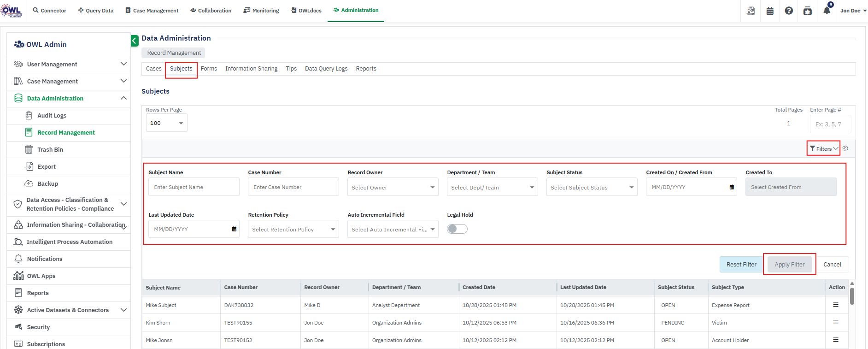Switch to the Forms tab

(x=209, y=69)
